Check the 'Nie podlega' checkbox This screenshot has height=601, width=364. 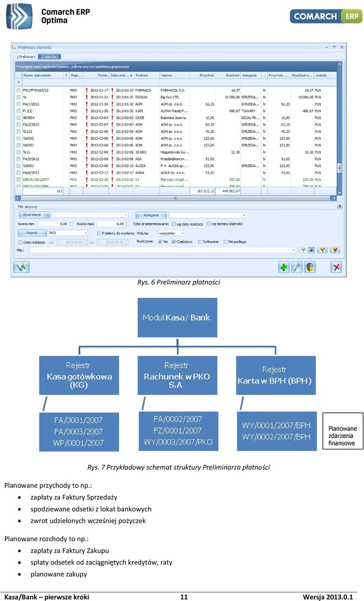(x=226, y=242)
